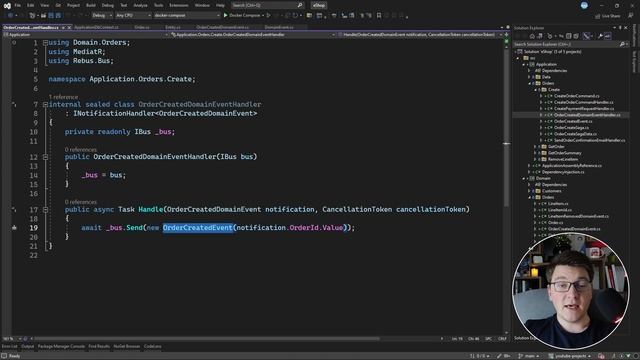Click the screwdriver quick actions icon on line 19
Screen dimensions: 640x360
14,228
